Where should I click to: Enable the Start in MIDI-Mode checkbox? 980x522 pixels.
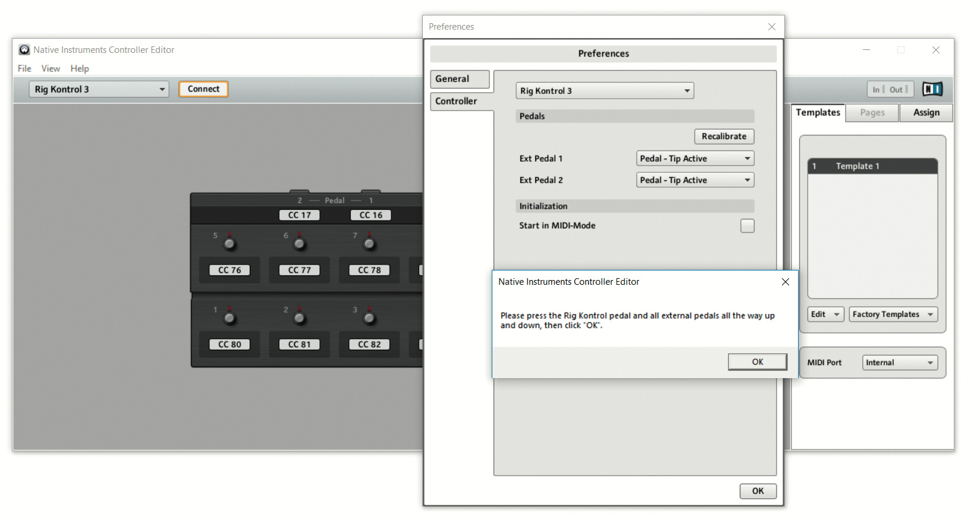pyautogui.click(x=747, y=226)
